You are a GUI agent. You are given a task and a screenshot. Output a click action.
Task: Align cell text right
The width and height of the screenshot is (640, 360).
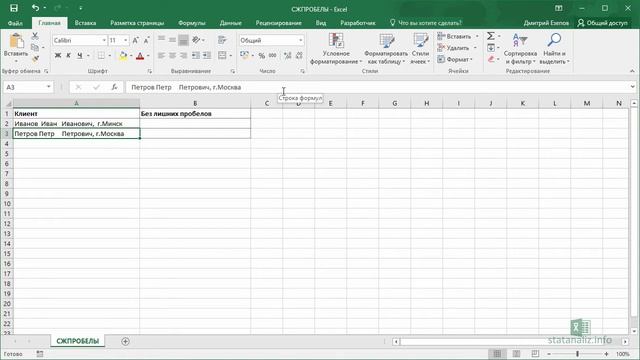pyautogui.click(x=184, y=56)
